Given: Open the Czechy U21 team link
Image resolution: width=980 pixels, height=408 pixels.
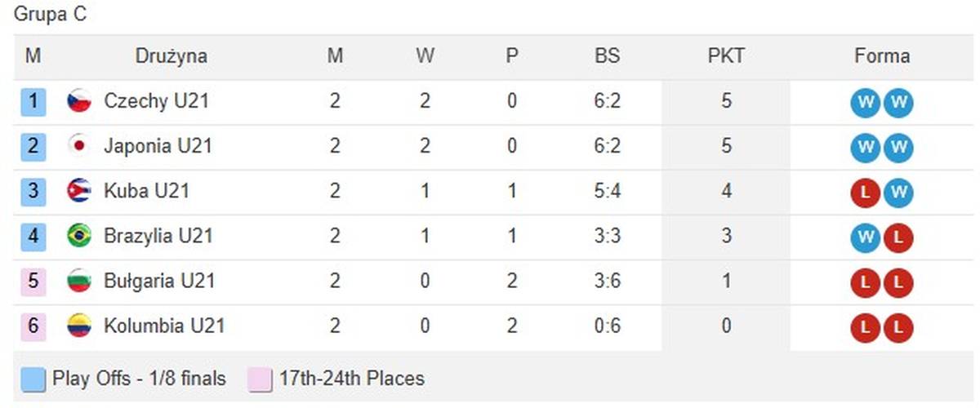Looking at the screenshot, I should click(x=156, y=102).
